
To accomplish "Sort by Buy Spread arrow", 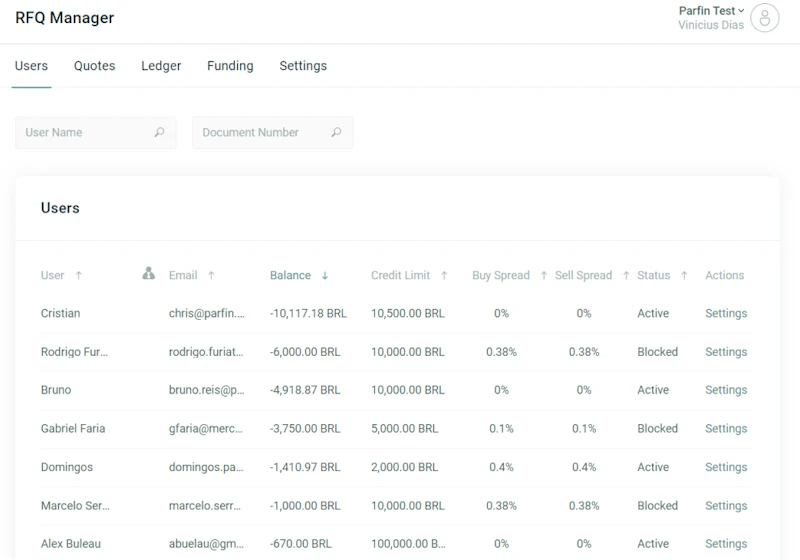I will coord(544,275).
